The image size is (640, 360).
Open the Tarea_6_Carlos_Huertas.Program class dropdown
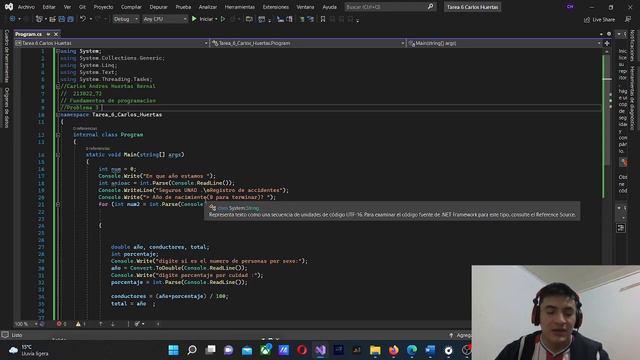[x=308, y=43]
